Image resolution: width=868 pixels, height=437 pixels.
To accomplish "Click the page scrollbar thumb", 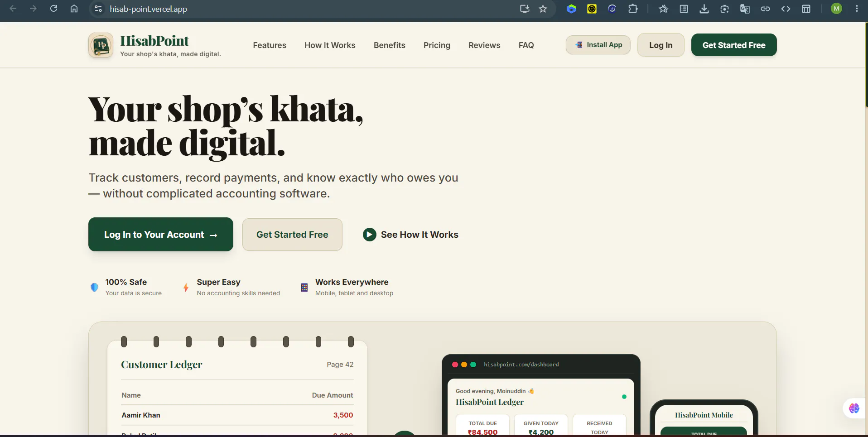I will [866, 64].
